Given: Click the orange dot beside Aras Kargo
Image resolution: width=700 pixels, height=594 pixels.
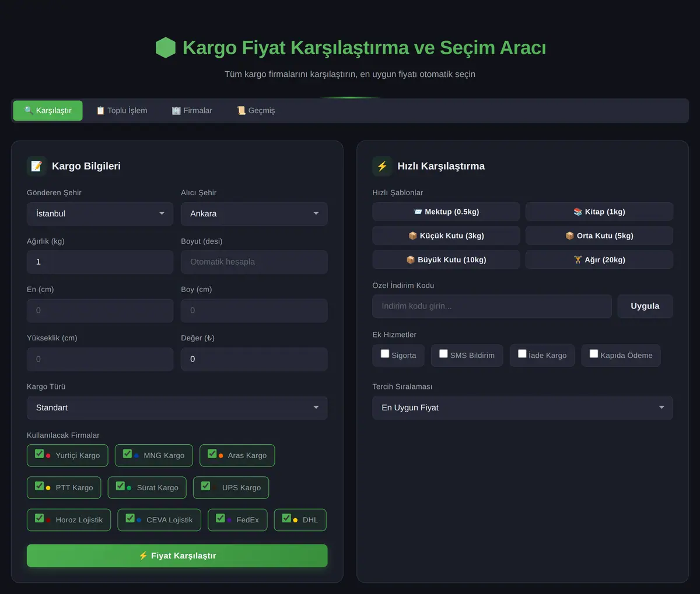Looking at the screenshot, I should (x=221, y=456).
